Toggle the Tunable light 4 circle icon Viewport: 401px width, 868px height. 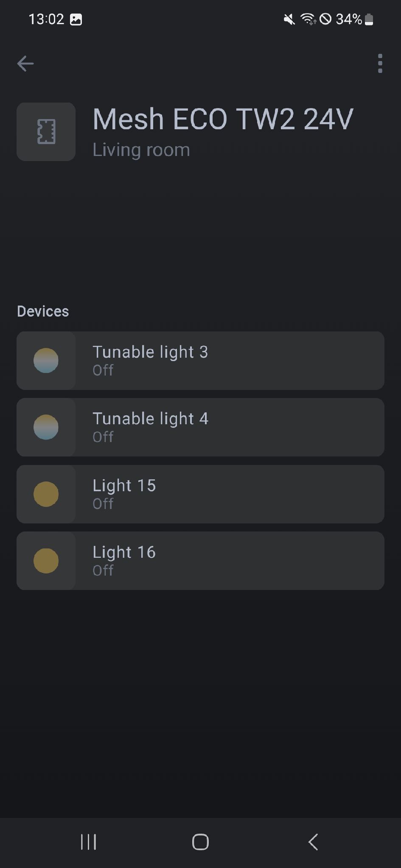pyautogui.click(x=46, y=427)
